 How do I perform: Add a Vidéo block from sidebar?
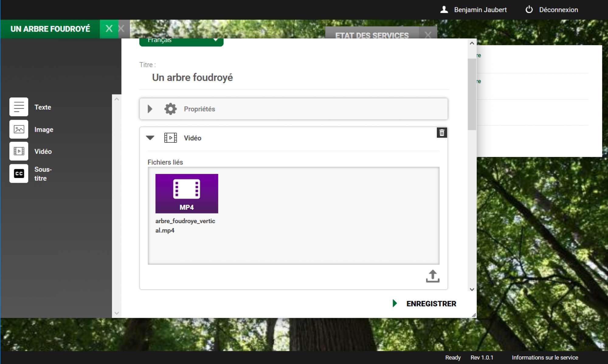19,151
